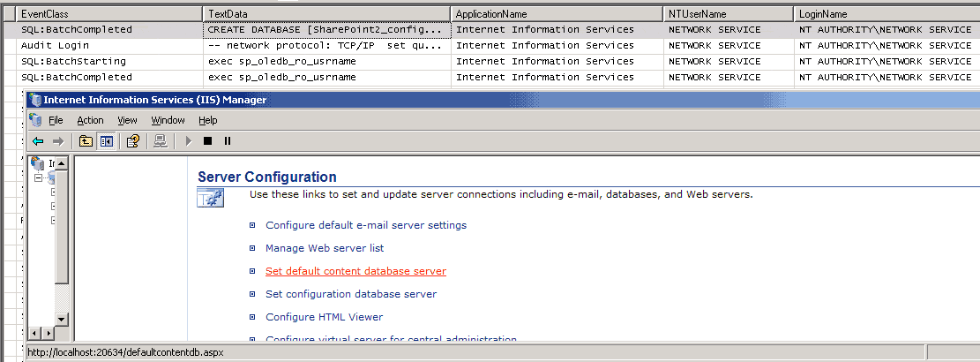
Task: Collapse the local computer tree node
Action: (x=39, y=178)
